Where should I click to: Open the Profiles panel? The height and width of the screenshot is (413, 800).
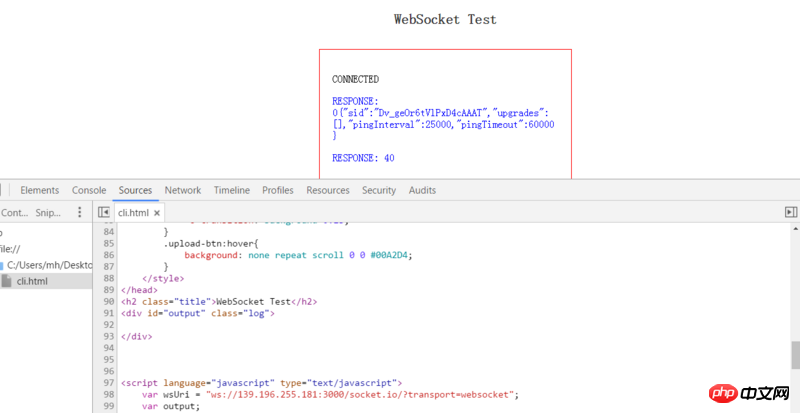(x=278, y=190)
